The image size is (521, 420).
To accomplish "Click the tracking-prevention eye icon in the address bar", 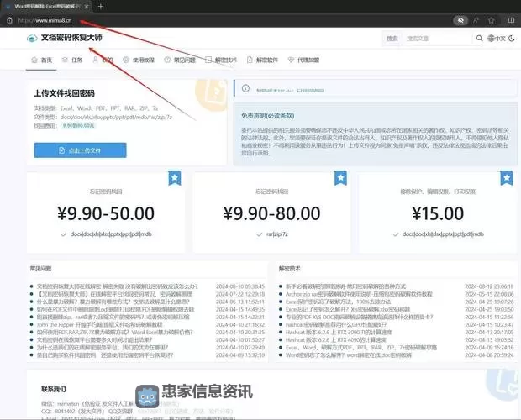I will click(x=460, y=21).
